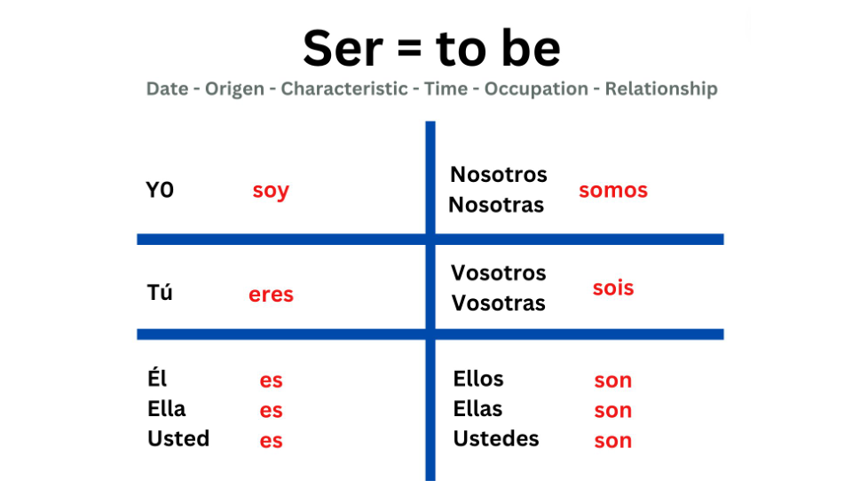Click the pronoun "Ellos"

478,379
